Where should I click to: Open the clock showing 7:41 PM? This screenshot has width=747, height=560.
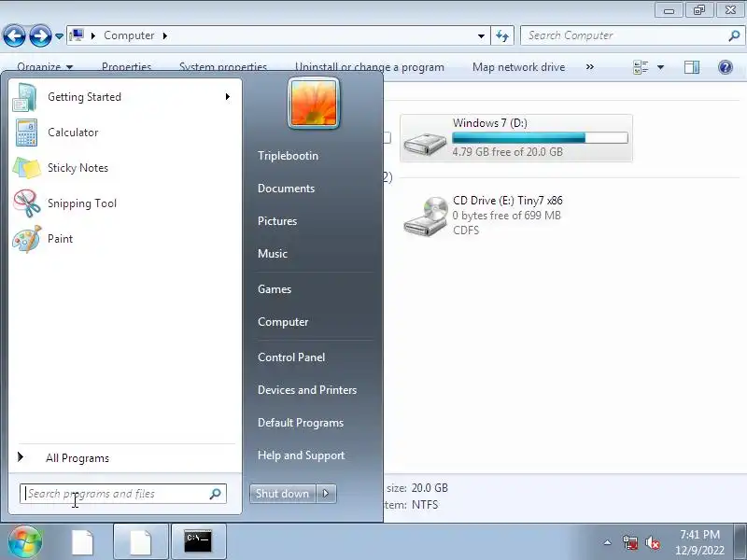699,542
